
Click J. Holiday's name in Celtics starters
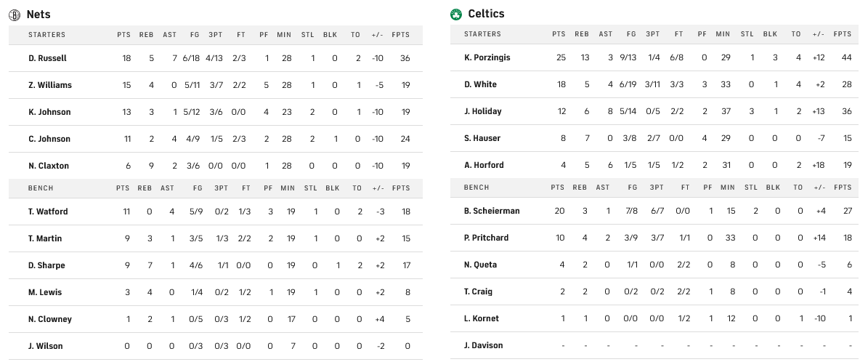pos(483,111)
